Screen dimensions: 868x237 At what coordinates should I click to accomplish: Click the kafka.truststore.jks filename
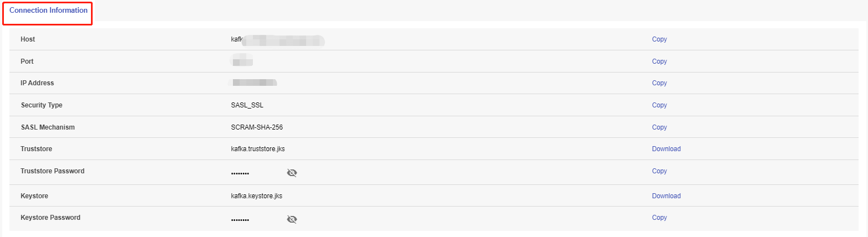(x=258, y=149)
